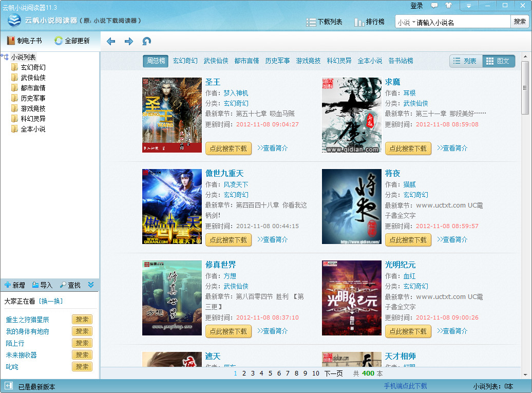Click the 搜索 button beside 重生之狩猎星辰
This screenshot has height=393, width=532.
[82, 320]
